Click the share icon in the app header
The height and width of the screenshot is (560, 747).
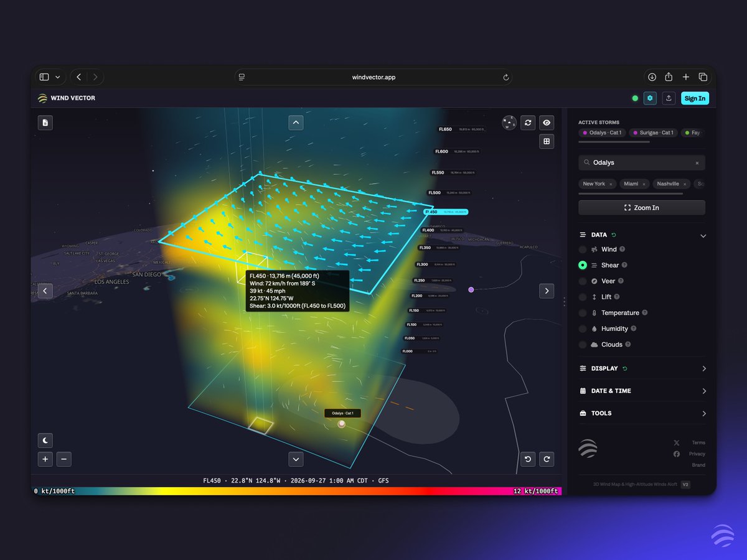point(669,98)
